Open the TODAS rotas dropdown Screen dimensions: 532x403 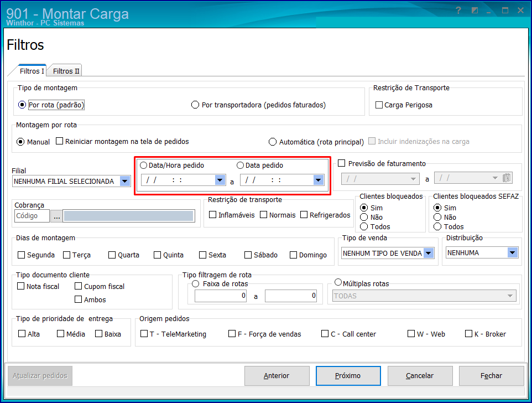pyautogui.click(x=510, y=296)
